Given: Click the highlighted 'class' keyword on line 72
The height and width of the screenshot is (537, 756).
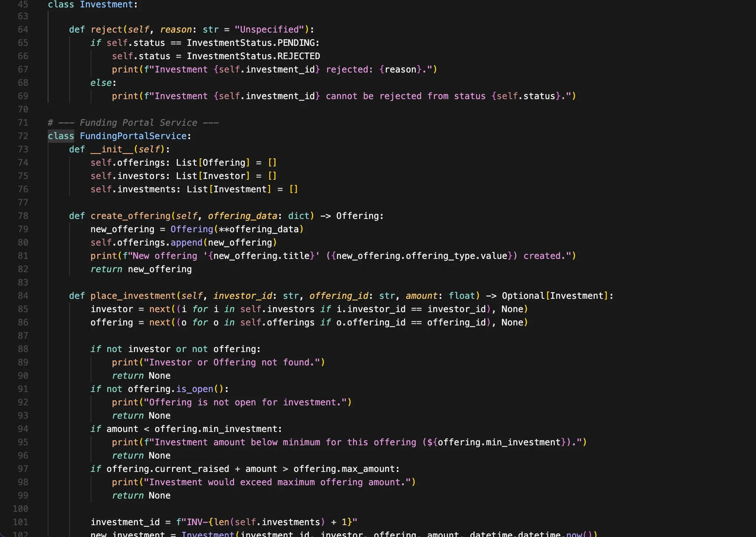Looking at the screenshot, I should 61,136.
